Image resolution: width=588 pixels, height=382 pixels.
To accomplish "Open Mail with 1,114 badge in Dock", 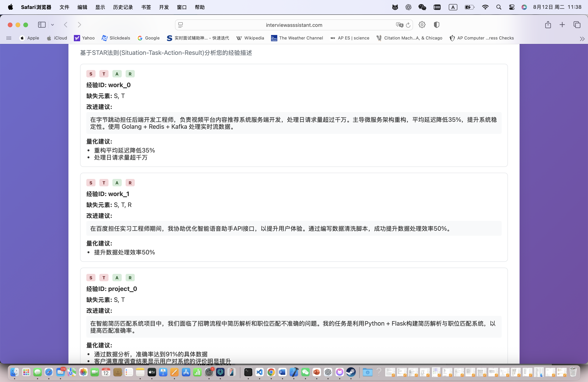I will (60, 372).
